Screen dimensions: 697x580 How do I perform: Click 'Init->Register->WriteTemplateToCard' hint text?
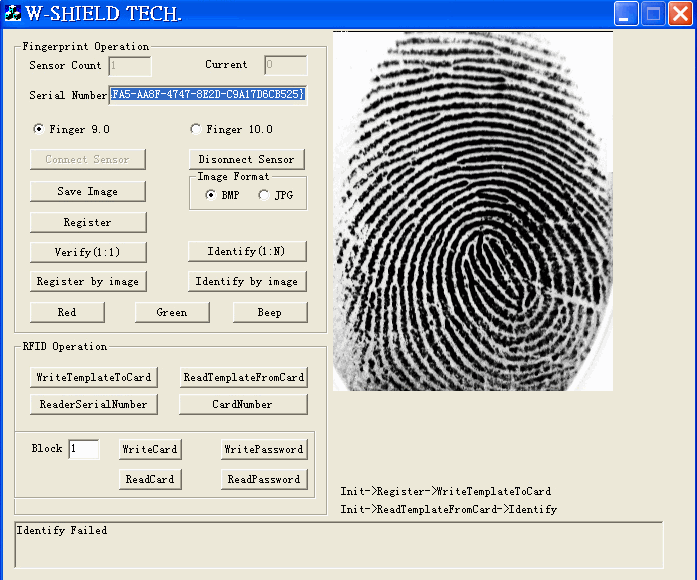tap(446, 491)
